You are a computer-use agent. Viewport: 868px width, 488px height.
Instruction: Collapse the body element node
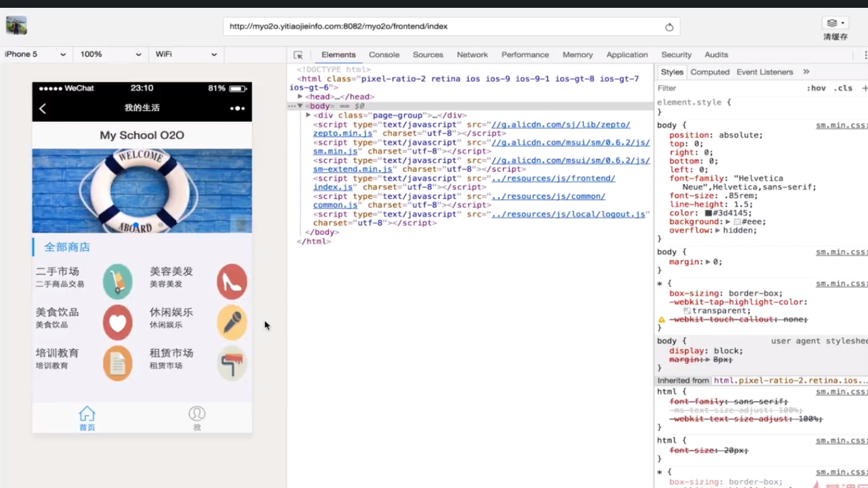300,106
